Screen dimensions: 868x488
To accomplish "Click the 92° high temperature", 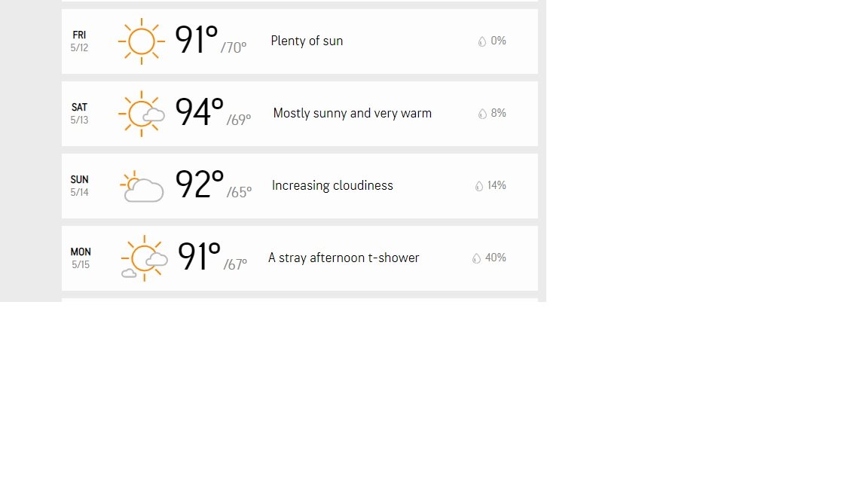I will 199,185.
